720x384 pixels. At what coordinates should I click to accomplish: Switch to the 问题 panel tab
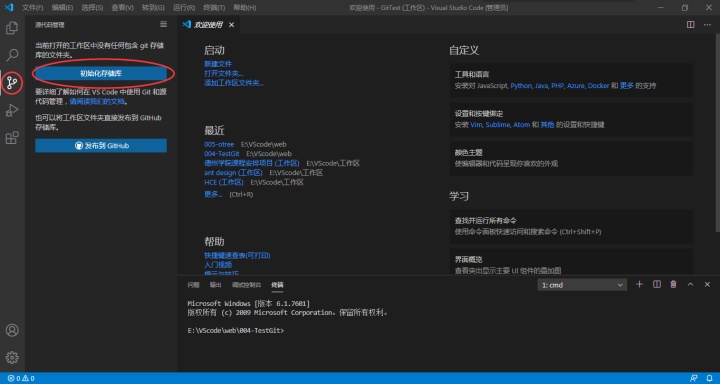coord(193,285)
